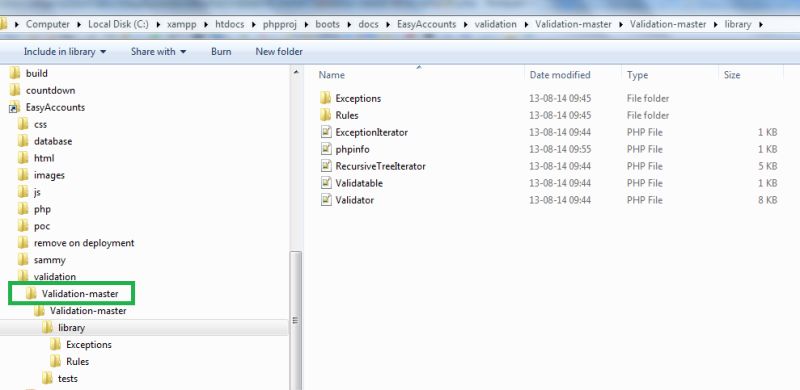800x390 pixels.
Task: Select the Validator PHP file icon
Action: pyautogui.click(x=326, y=200)
